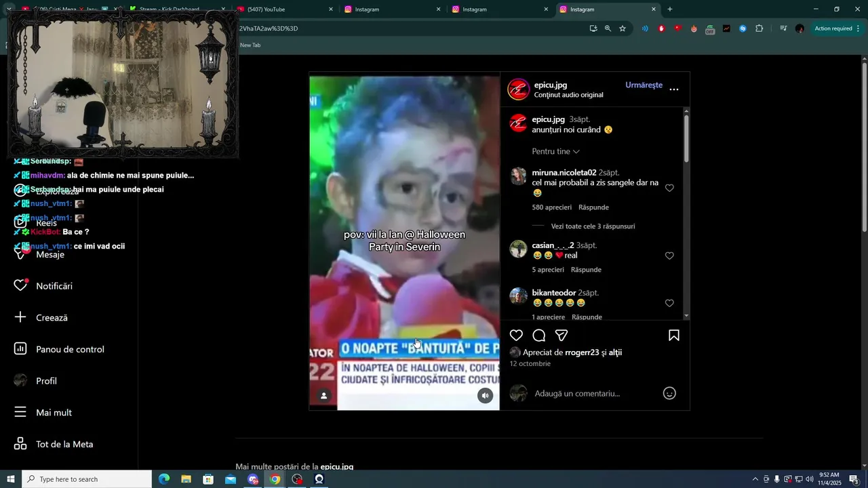Open Panou de control in the sidebar
The height and width of the screenshot is (488, 868).
coord(59,349)
